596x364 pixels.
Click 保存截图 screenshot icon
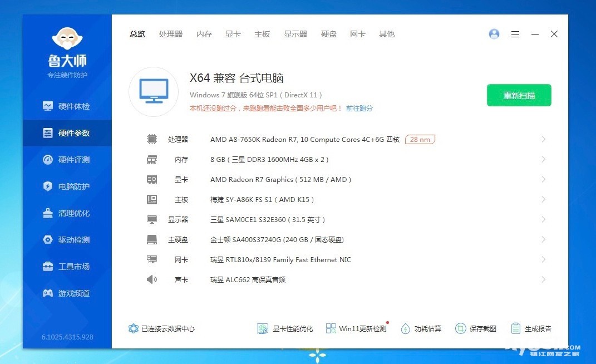click(476, 328)
